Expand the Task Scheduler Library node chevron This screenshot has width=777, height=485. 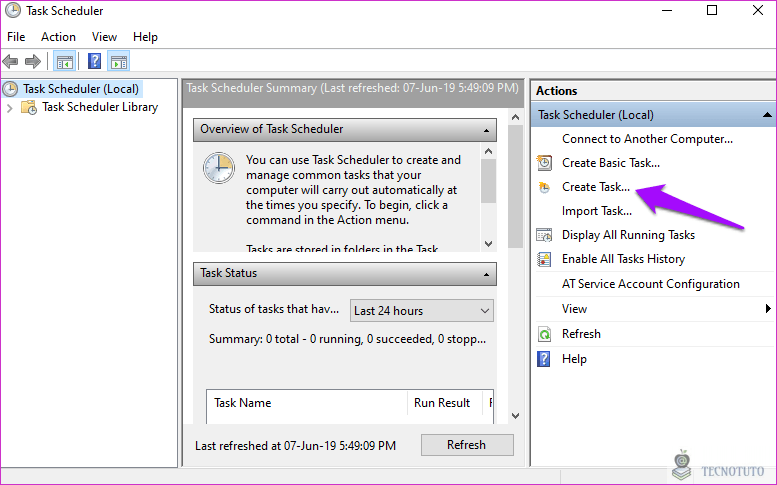[9, 108]
